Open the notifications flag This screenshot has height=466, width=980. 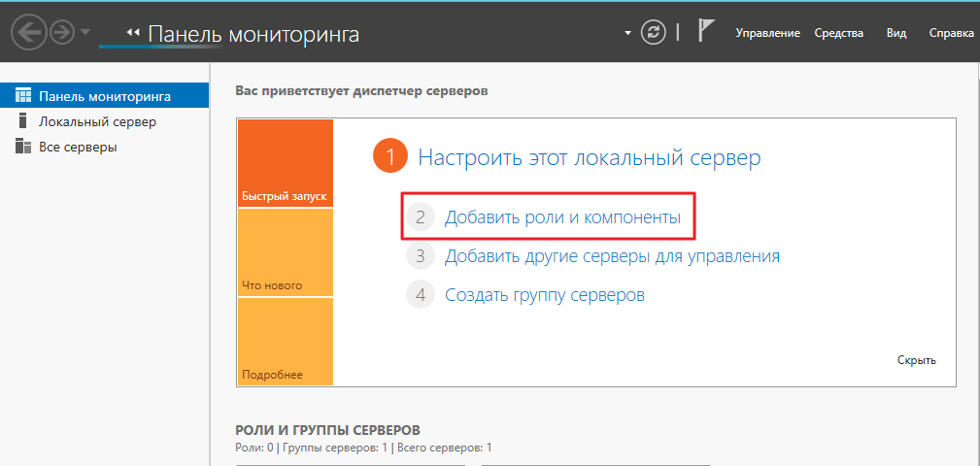tap(706, 31)
